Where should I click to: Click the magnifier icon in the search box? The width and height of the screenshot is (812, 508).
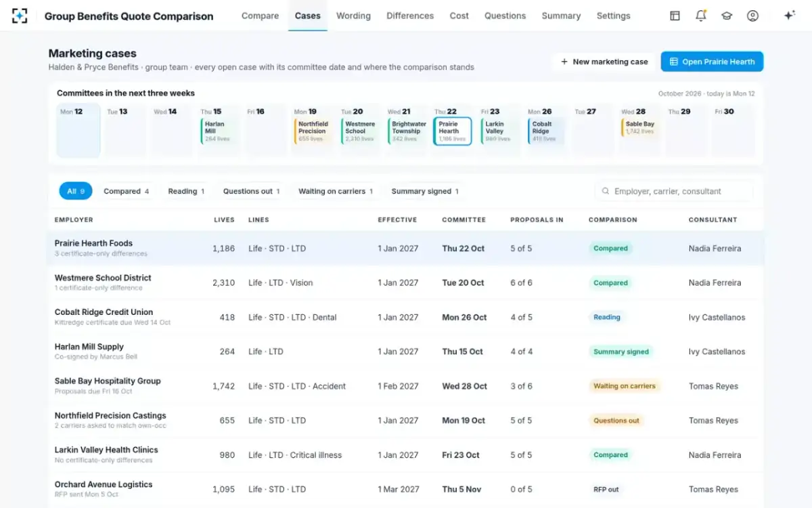tap(606, 191)
